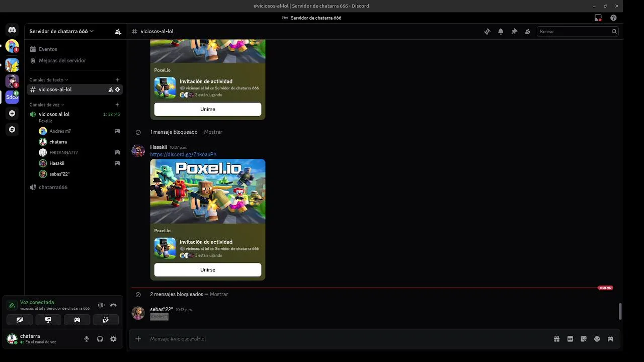Click the Hasakii username in chat
This screenshot has height=362, width=644.
point(158,147)
